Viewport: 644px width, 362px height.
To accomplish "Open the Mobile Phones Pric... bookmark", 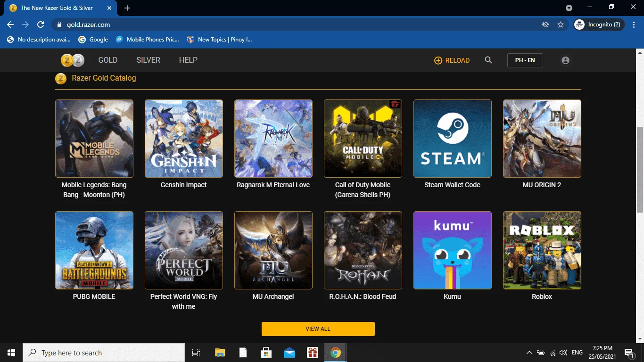I will (x=148, y=40).
